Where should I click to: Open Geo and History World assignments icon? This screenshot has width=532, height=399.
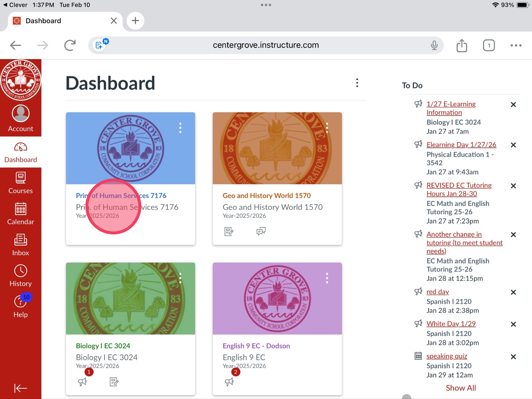tap(229, 231)
